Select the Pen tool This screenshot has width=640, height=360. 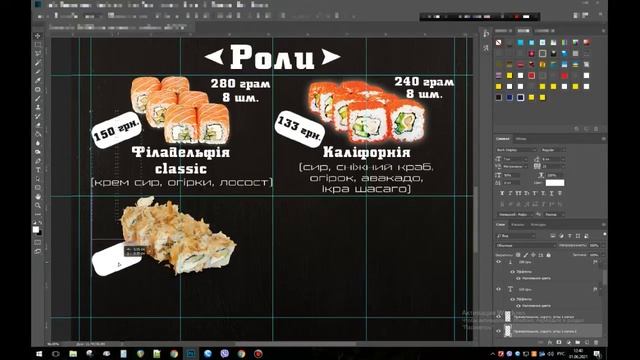[x=38, y=161]
